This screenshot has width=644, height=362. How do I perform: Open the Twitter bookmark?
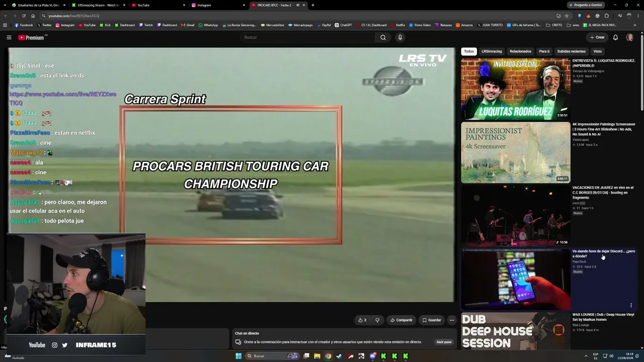click(x=44, y=25)
